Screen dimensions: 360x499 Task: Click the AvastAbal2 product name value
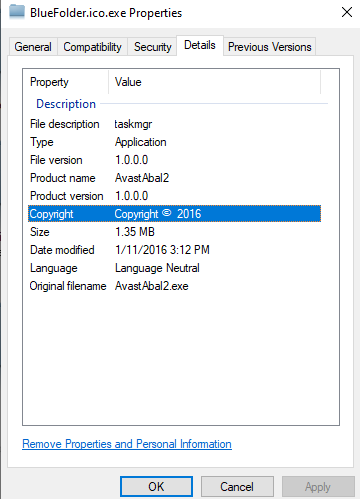click(142, 178)
